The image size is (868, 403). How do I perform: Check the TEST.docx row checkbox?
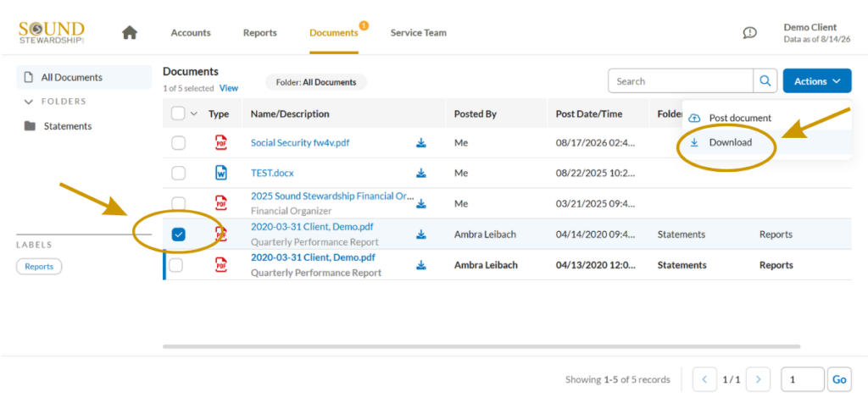178,173
